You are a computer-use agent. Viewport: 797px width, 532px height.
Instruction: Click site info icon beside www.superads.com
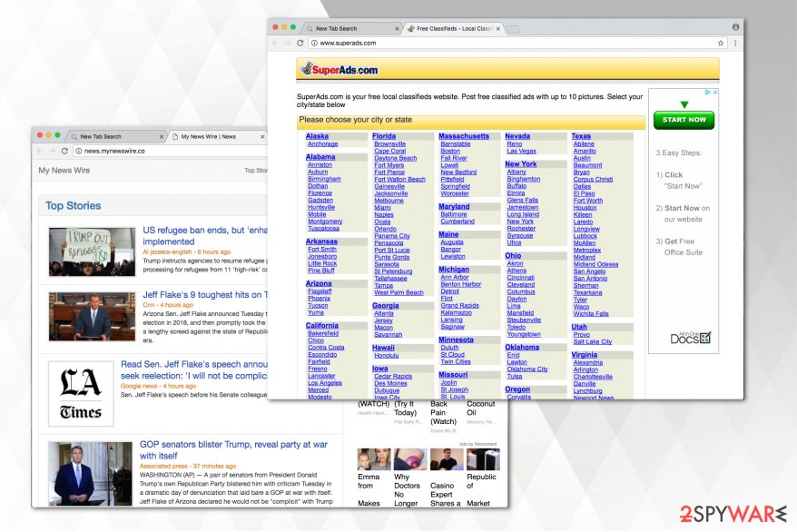(314, 44)
